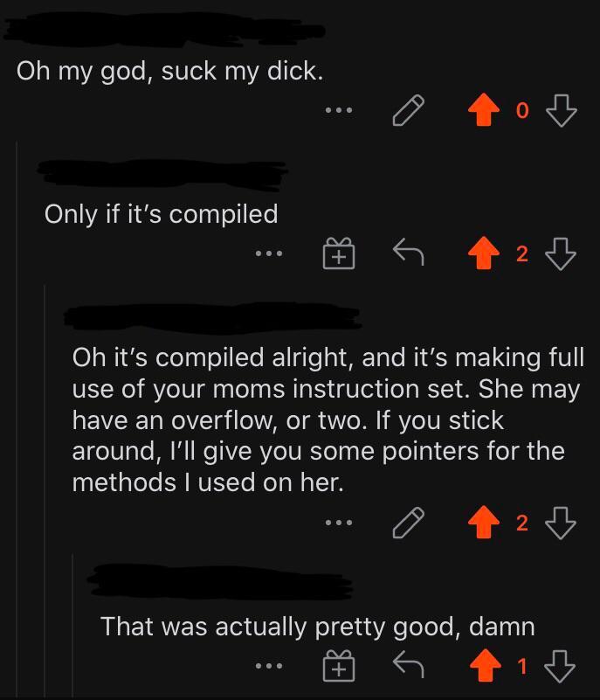
Task: Open more options for "Only if it's compiled"
Action: [x=269, y=254]
